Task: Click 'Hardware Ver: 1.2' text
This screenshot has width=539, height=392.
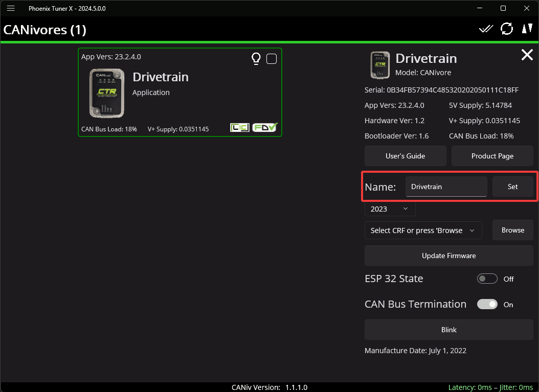Action: point(394,121)
